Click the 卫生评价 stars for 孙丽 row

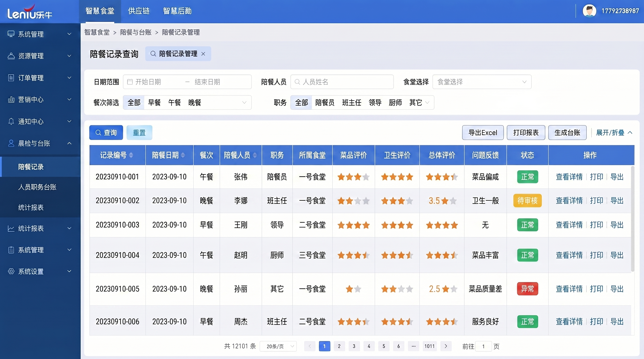click(x=397, y=289)
